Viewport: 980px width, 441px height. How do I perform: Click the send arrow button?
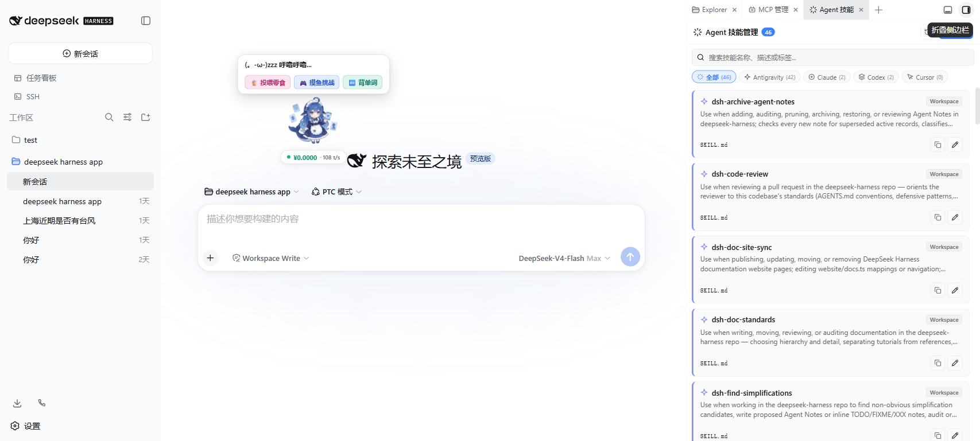click(x=630, y=257)
